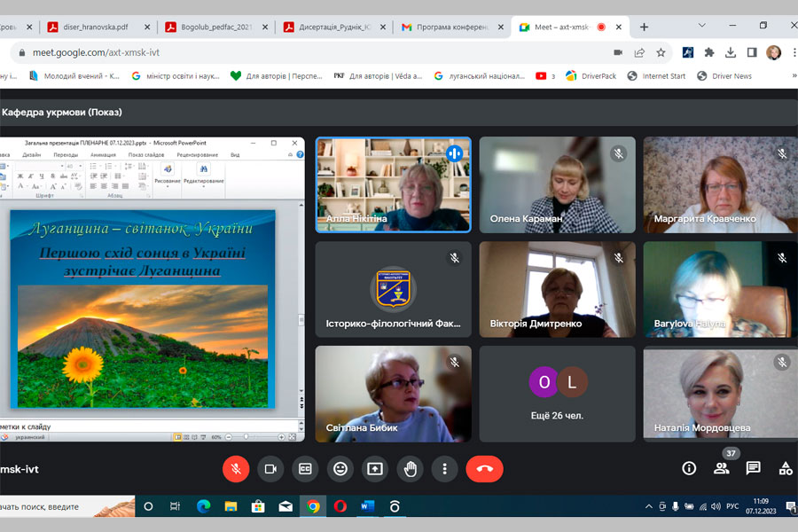Open the emoji reactions button
The height and width of the screenshot is (532, 798).
tap(340, 468)
